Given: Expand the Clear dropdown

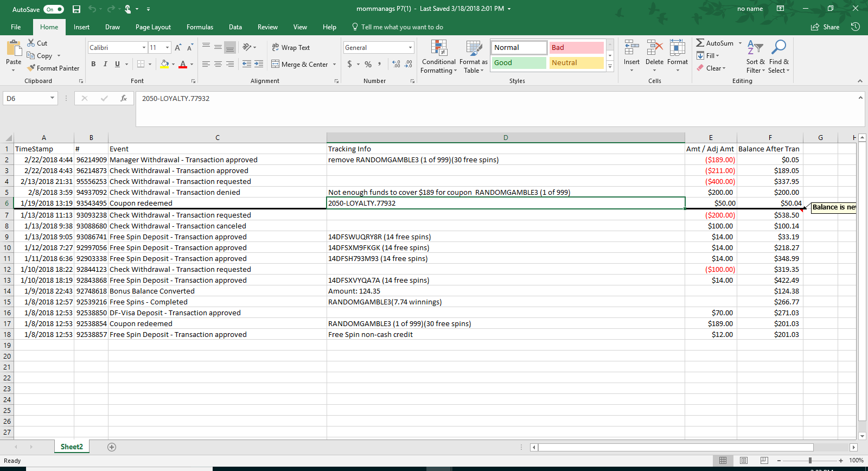Looking at the screenshot, I should coord(724,68).
